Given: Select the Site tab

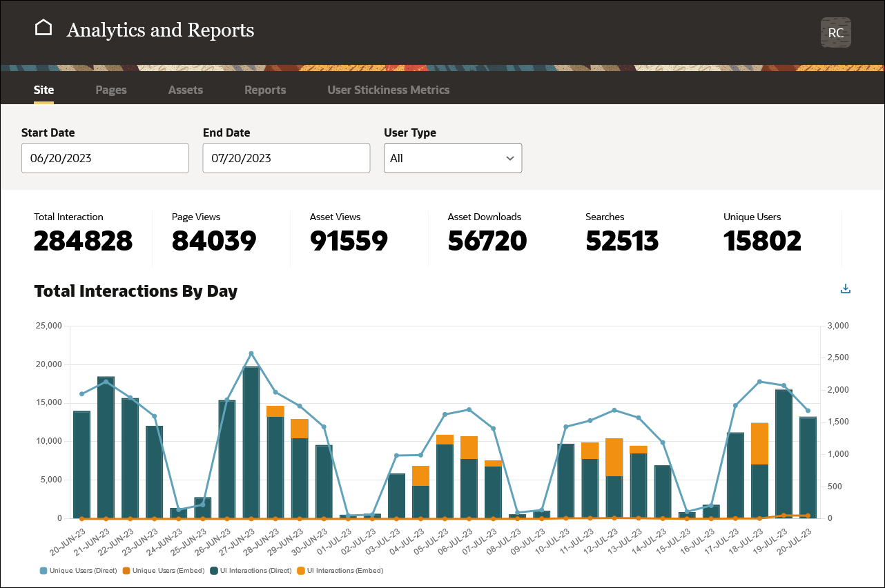Looking at the screenshot, I should 43,90.
